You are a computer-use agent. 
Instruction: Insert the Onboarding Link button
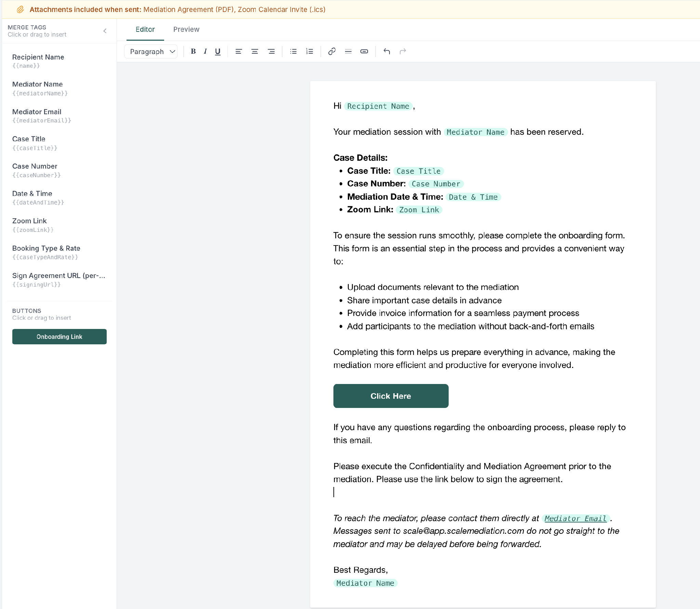click(x=60, y=336)
